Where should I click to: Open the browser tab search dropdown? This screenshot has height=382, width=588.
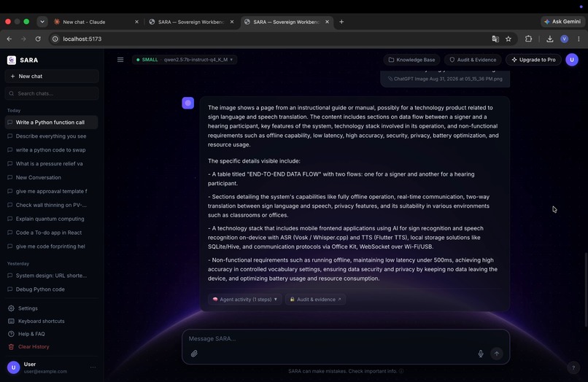pyautogui.click(x=42, y=22)
